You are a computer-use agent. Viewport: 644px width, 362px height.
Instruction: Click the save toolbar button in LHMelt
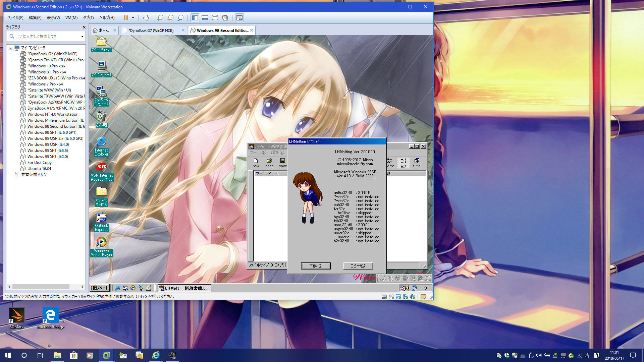point(283,163)
